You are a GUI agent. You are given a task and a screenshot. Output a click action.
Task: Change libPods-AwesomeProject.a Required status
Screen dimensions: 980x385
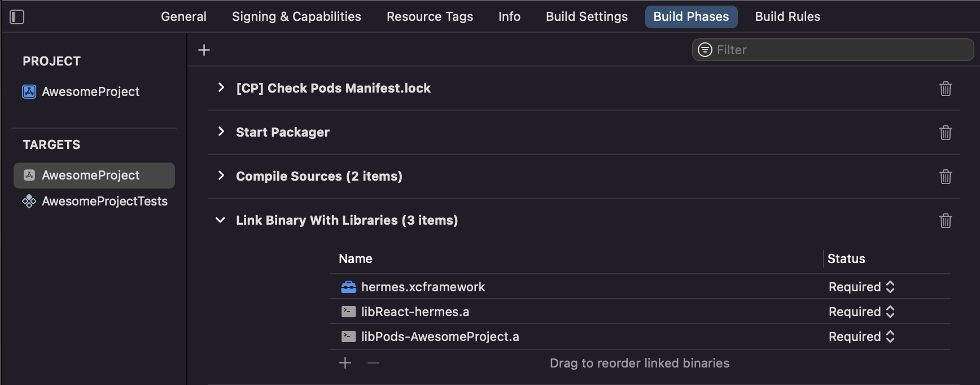(x=862, y=336)
